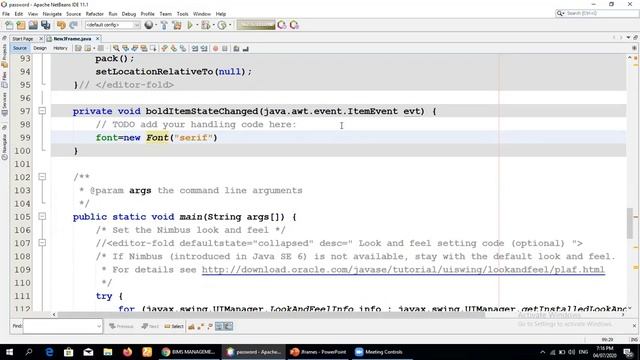Click the New File icon
640x360 pixels.
coord(9,25)
